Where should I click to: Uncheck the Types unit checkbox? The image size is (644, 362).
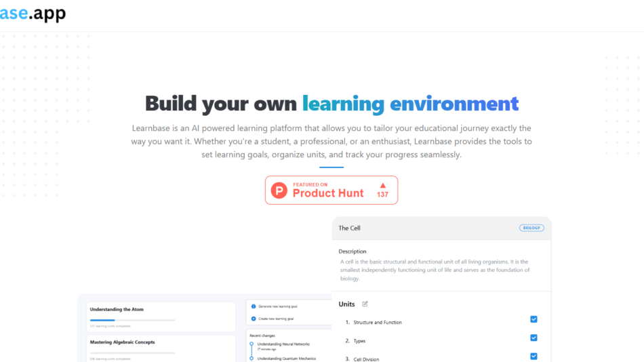pyautogui.click(x=534, y=338)
